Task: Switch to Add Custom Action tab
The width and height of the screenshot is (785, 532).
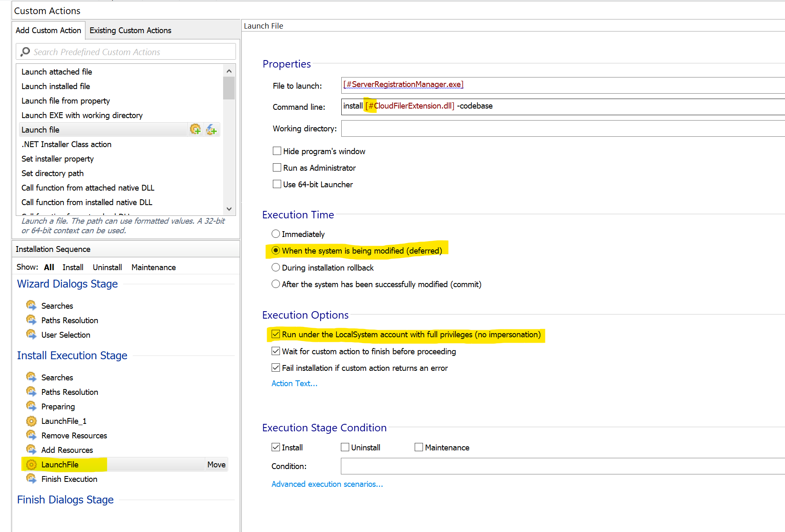Action: pyautogui.click(x=49, y=30)
